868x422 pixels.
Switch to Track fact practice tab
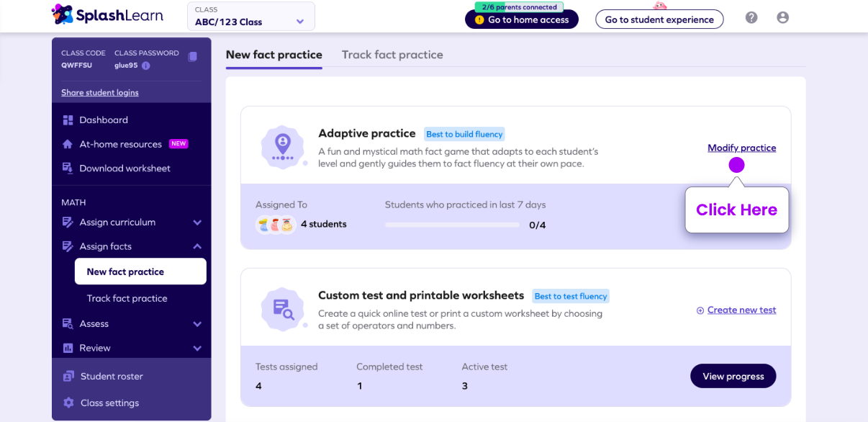[x=392, y=55]
